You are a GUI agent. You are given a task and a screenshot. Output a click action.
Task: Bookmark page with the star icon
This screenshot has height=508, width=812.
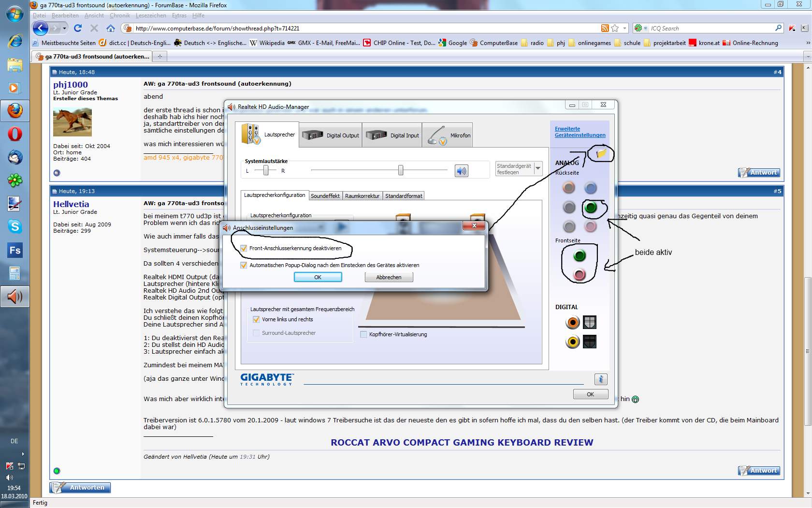point(615,28)
